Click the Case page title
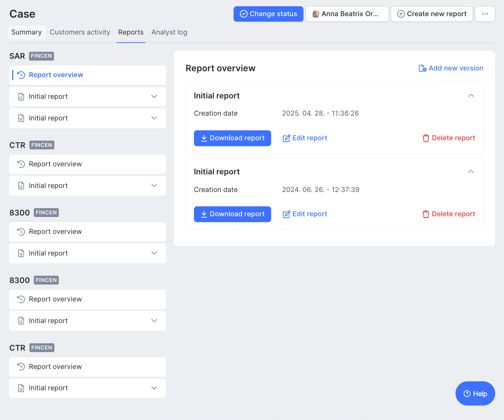Screen dimensions: 504x420 22,14
